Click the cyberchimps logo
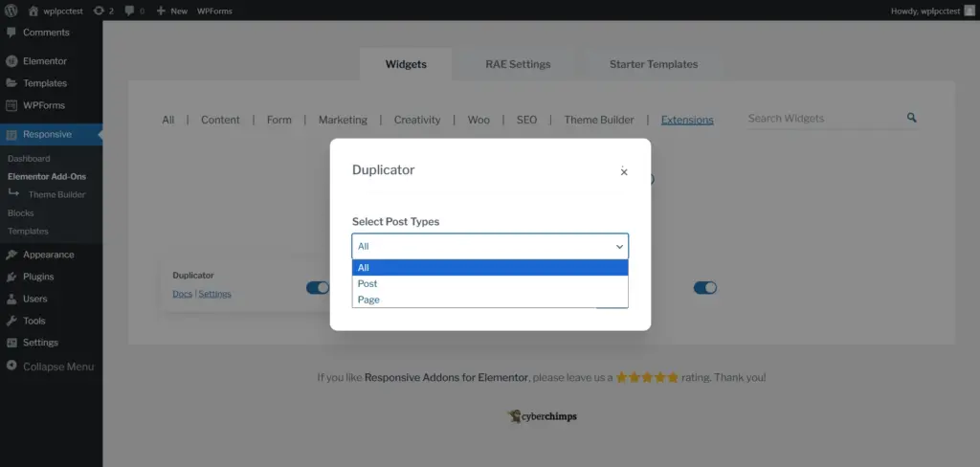 [542, 416]
